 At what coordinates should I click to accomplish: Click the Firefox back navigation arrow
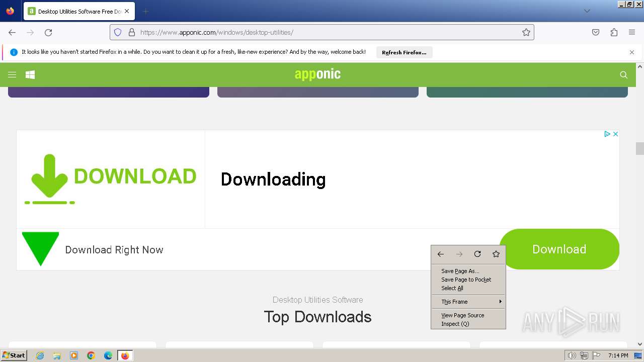point(12,32)
